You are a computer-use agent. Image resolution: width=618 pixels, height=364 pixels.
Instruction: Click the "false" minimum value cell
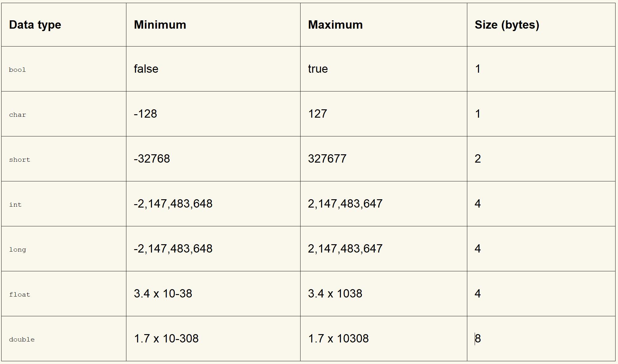pos(146,69)
